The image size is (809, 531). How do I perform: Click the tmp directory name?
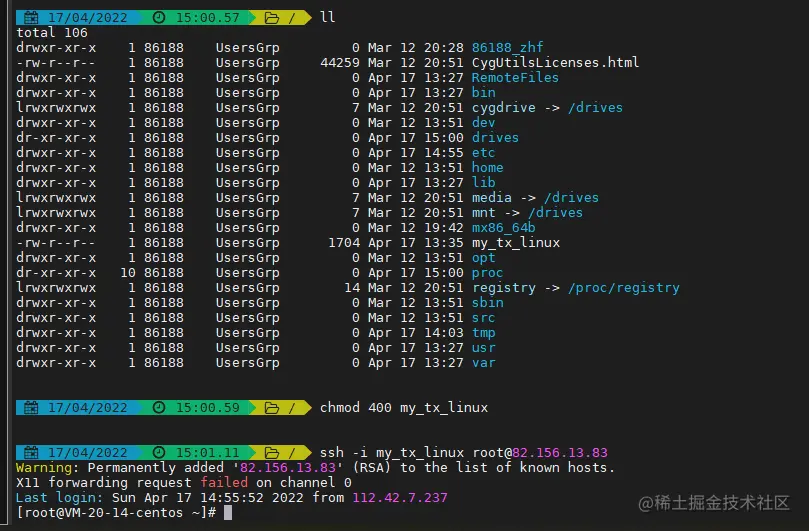tap(483, 332)
